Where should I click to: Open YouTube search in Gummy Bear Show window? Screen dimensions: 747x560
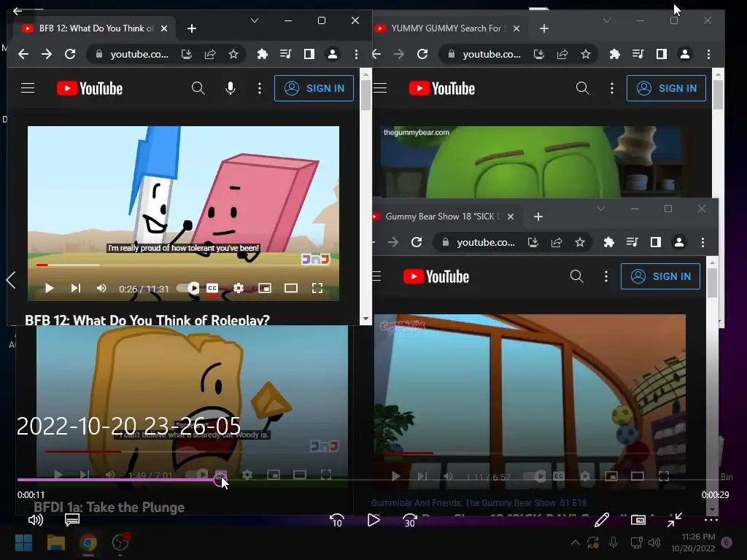point(577,276)
